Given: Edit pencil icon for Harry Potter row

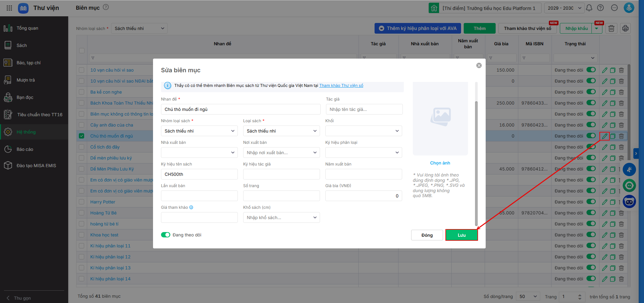Looking at the screenshot, I should [605, 202].
